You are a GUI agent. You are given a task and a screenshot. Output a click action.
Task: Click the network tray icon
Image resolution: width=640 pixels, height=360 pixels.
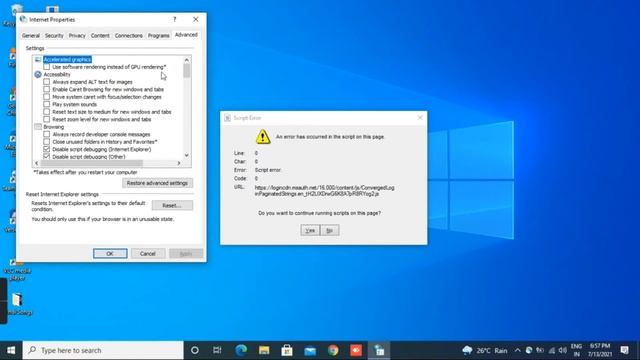click(551, 350)
